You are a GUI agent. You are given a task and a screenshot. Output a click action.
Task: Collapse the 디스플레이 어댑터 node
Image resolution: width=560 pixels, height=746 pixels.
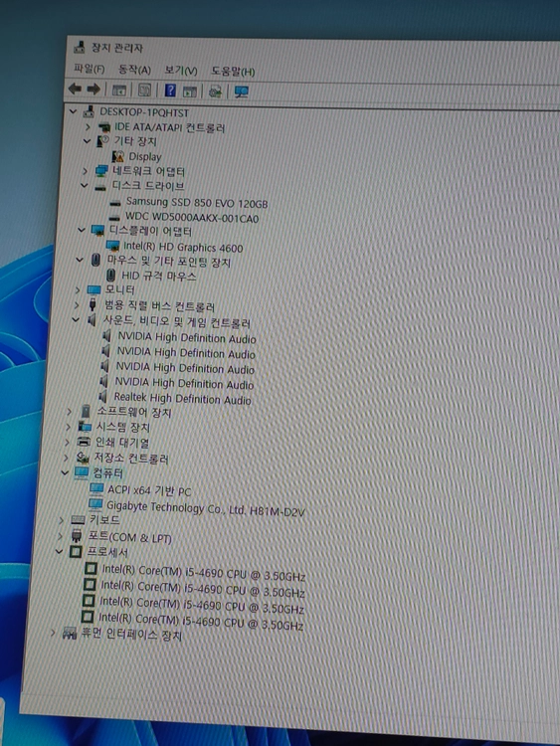tap(82, 231)
